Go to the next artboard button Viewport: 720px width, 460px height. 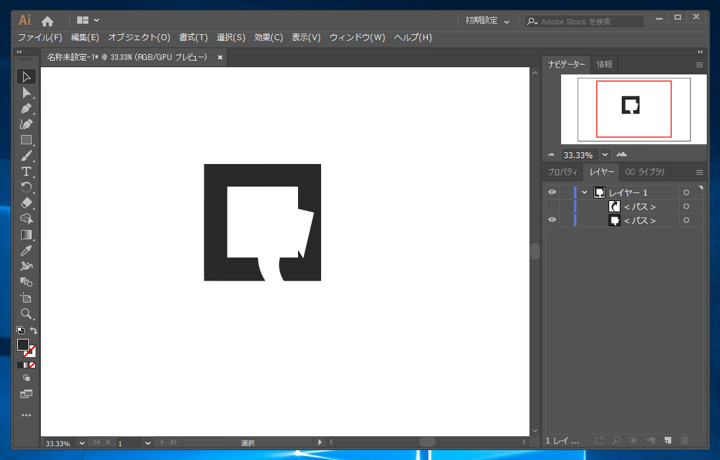click(162, 443)
